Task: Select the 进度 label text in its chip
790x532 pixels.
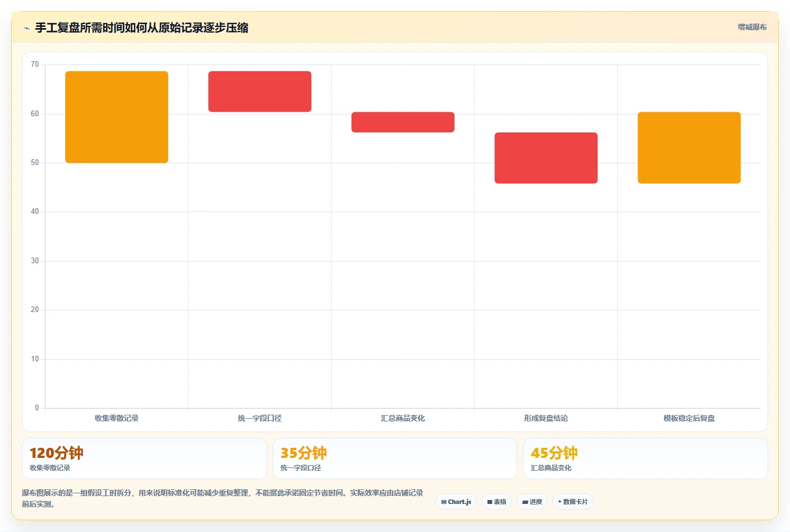Action: 536,502
